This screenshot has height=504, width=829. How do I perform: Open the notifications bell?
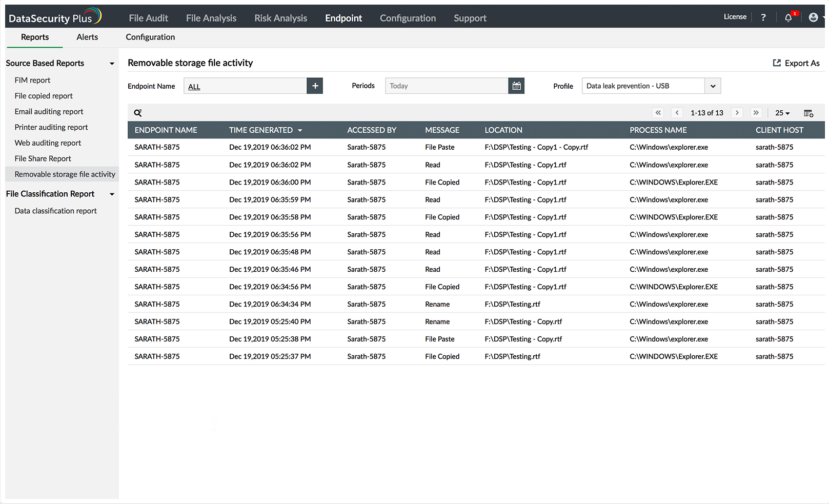[788, 17]
